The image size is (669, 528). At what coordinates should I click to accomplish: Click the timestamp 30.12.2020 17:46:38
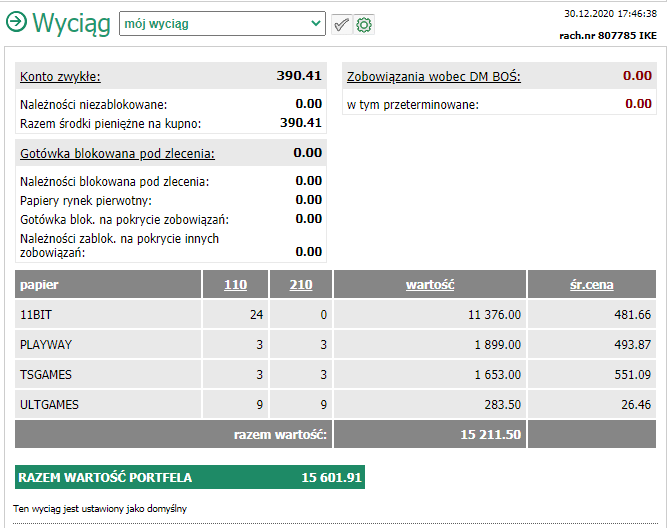(611, 14)
